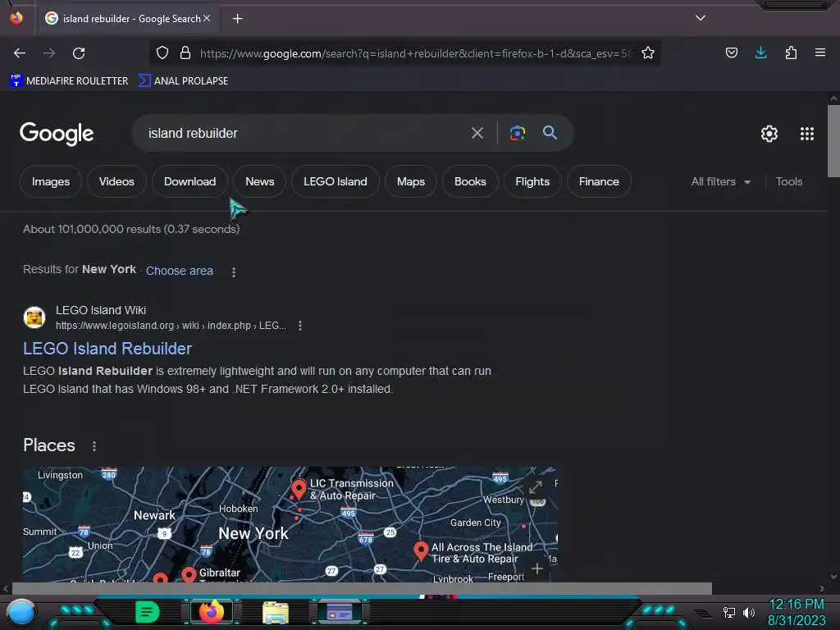Open the Start orb on the taskbar
The image size is (840, 630).
21,612
